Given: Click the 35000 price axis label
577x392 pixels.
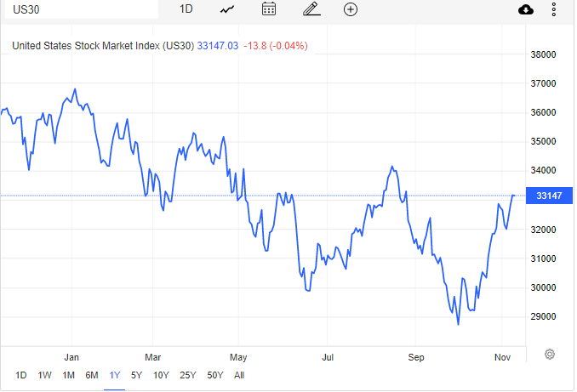Looking at the screenshot, I should 543,141.
